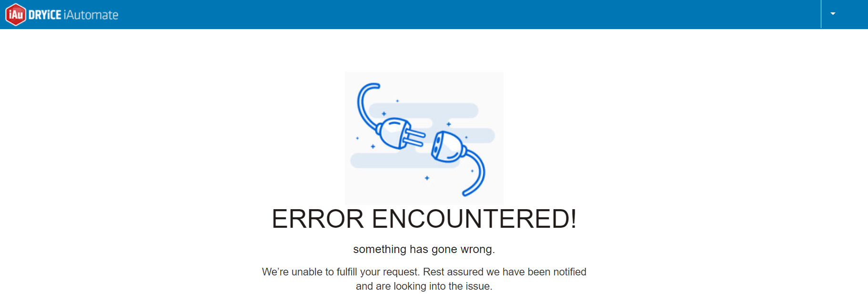This screenshot has width=868, height=304.
Task: Click the socket connector icon
Action: click(448, 147)
